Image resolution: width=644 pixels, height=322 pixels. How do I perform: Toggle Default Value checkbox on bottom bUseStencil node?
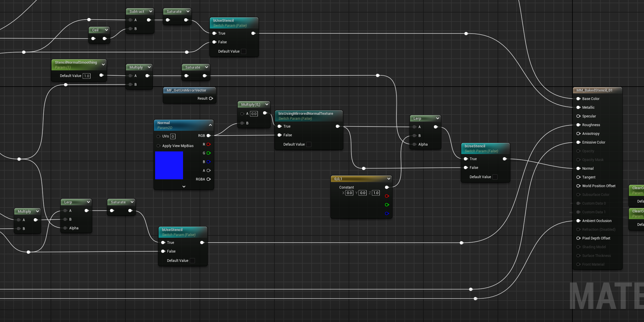click(192, 261)
